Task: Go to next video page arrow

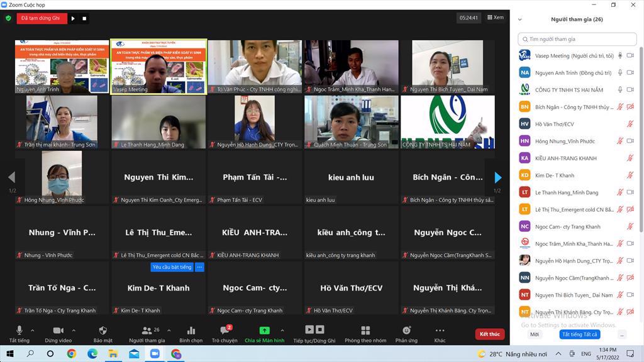Action: (498, 177)
